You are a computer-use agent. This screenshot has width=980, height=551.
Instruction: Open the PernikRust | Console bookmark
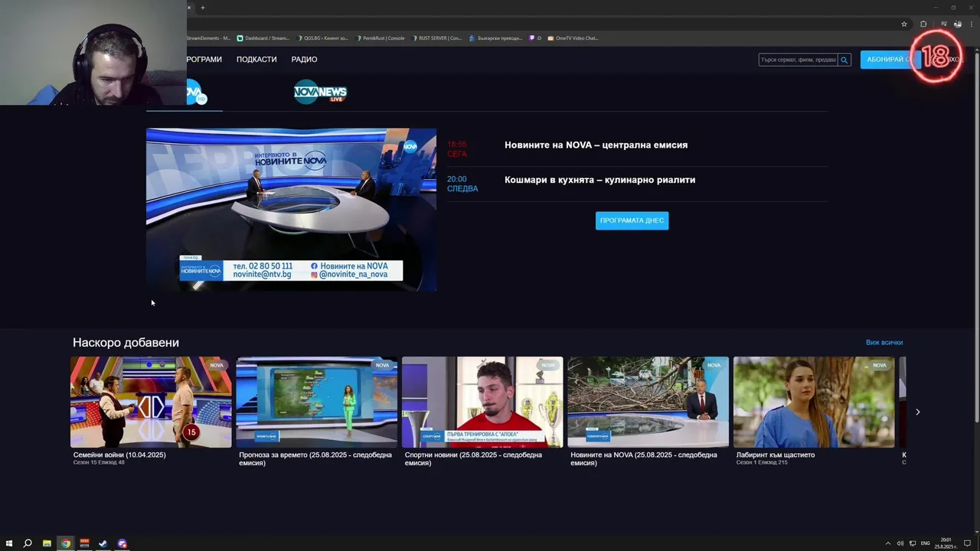click(x=380, y=37)
